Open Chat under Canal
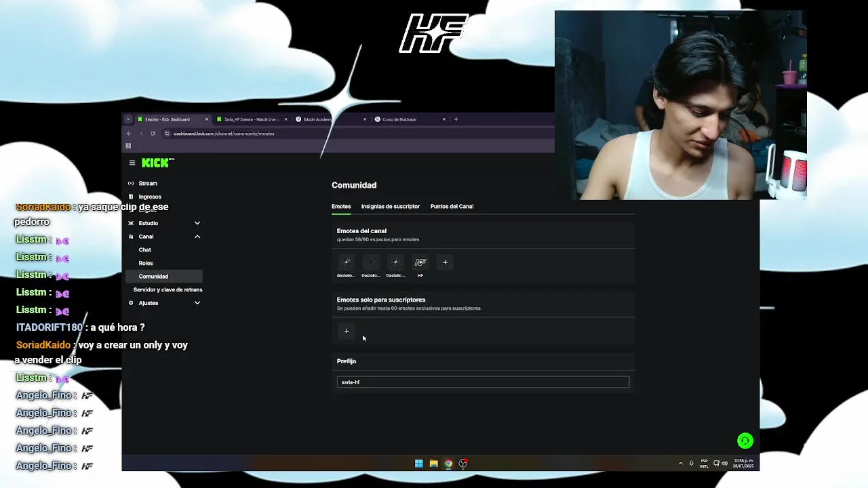Viewport: 868px width, 488px height. (x=145, y=250)
